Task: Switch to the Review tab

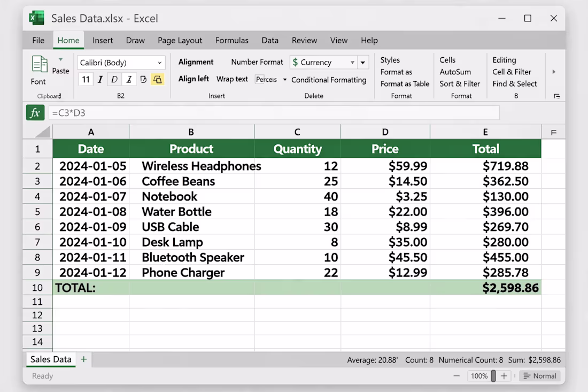Action: [x=305, y=40]
